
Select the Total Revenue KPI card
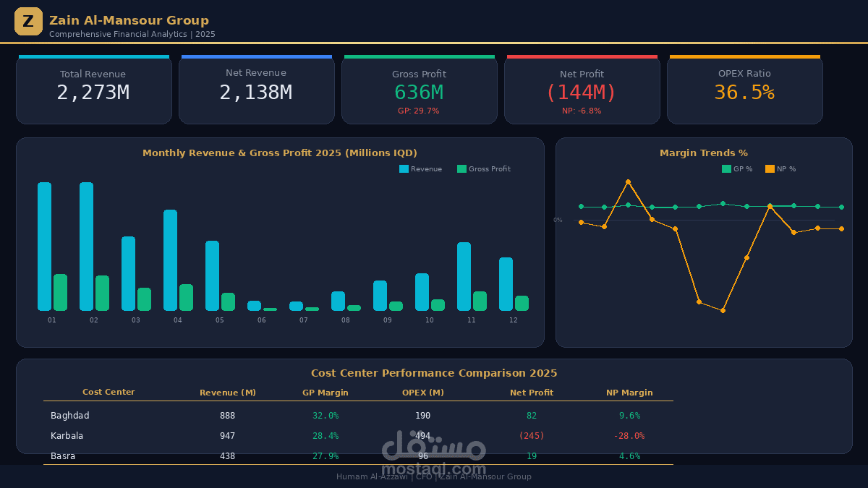(93, 89)
